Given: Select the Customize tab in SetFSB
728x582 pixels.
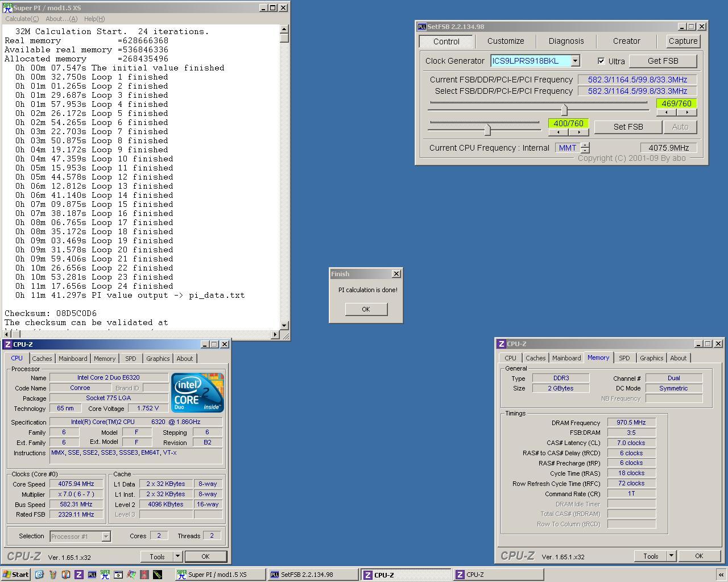Looking at the screenshot, I should pos(506,41).
